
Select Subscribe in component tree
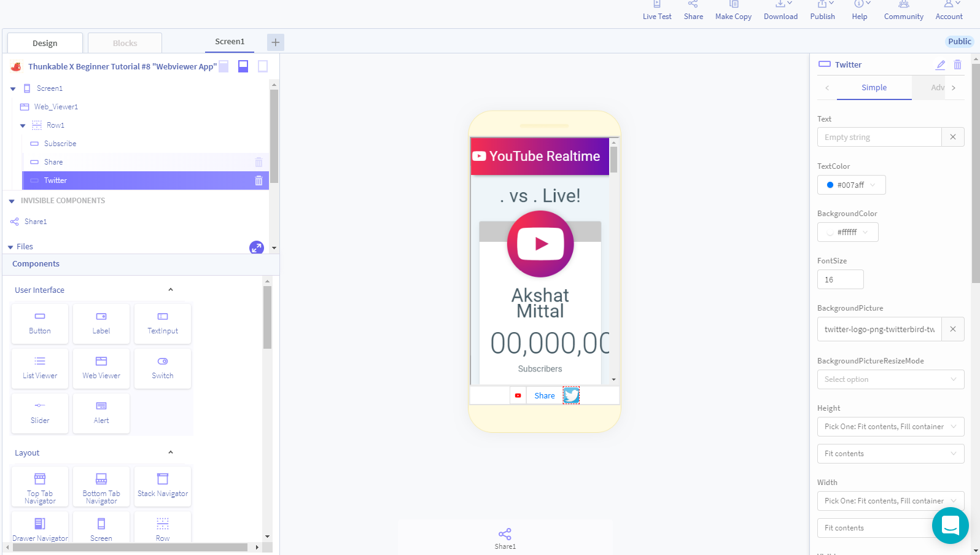coord(60,144)
